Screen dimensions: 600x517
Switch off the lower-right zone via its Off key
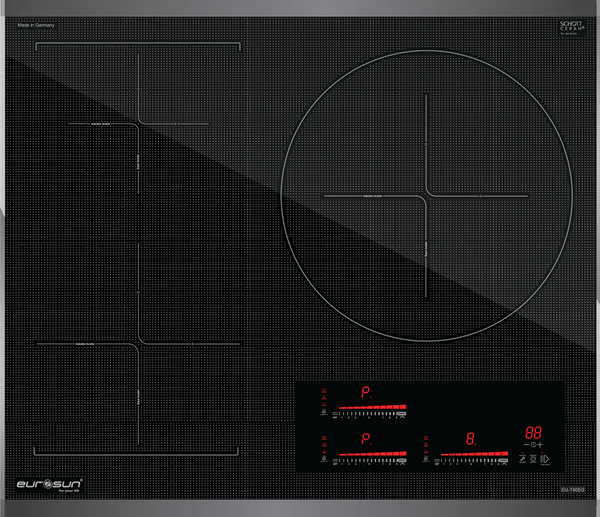(x=437, y=462)
